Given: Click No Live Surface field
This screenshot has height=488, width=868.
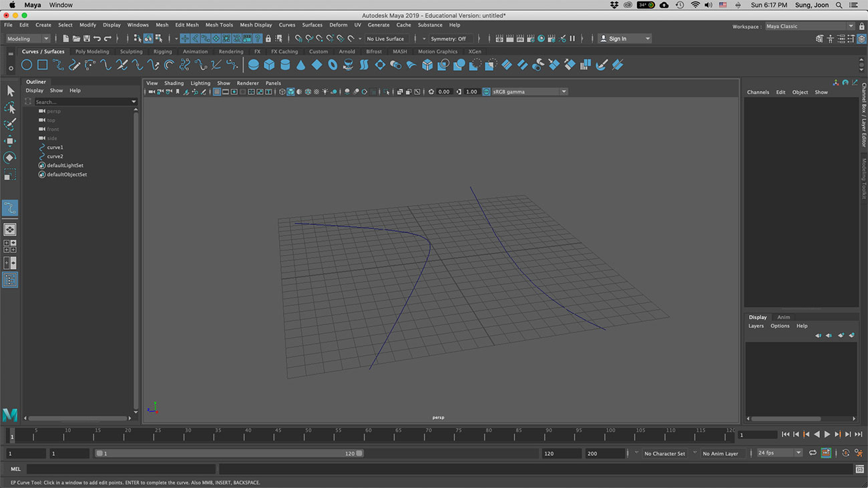Looking at the screenshot, I should click(386, 39).
